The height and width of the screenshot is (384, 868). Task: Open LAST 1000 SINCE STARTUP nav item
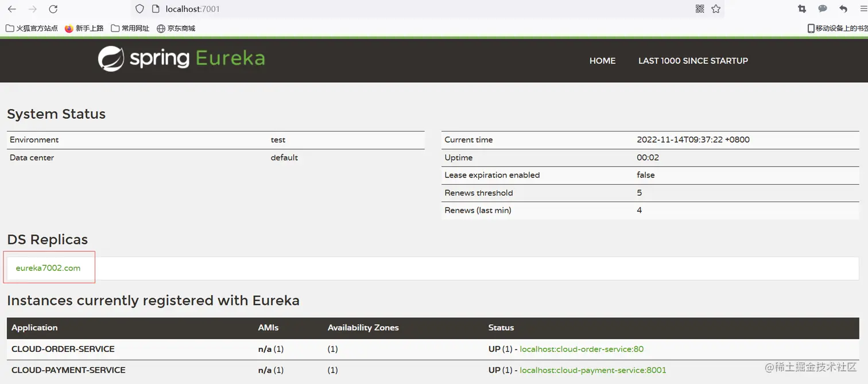pyautogui.click(x=693, y=61)
